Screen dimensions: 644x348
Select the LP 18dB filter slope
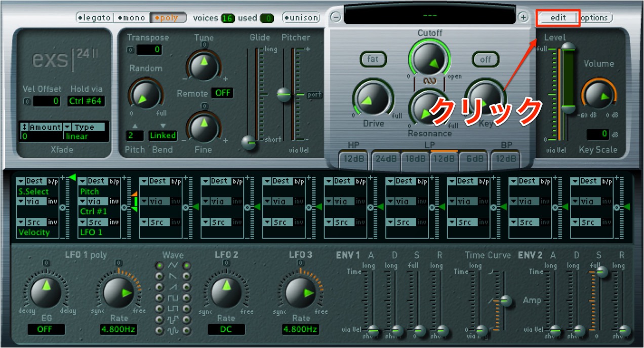pos(415,159)
